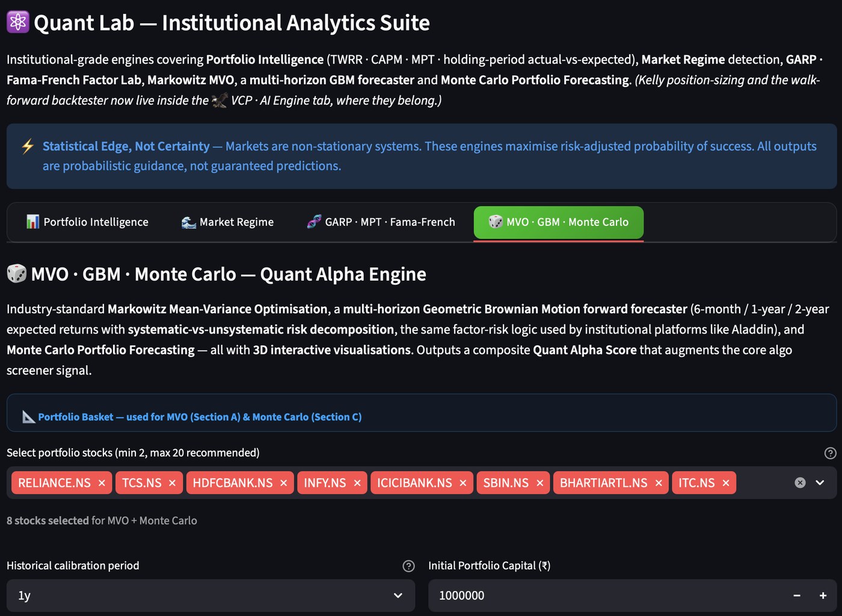This screenshot has height=616, width=842.
Task: Clear all selected stocks with circle-x icon
Action: [800, 483]
